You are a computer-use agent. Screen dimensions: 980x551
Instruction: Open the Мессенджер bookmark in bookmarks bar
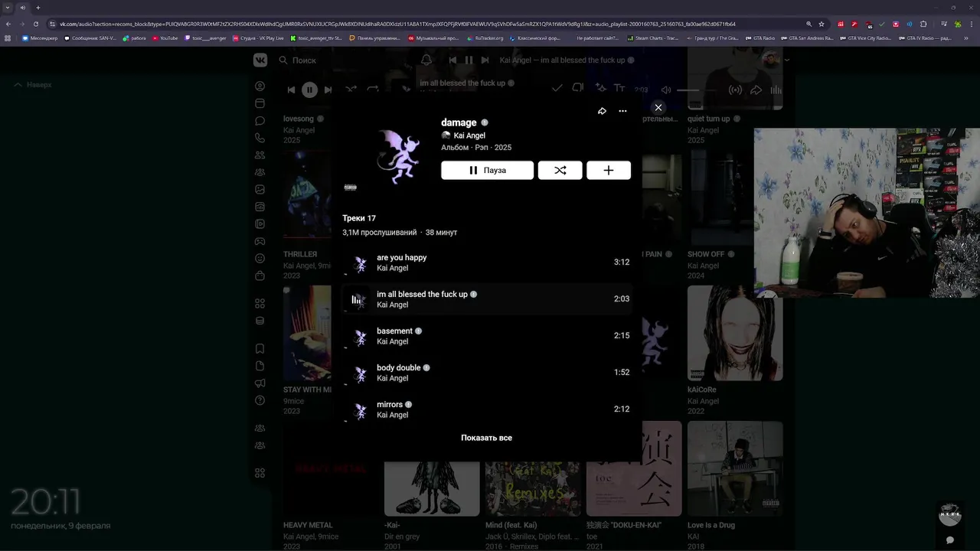[x=40, y=37]
